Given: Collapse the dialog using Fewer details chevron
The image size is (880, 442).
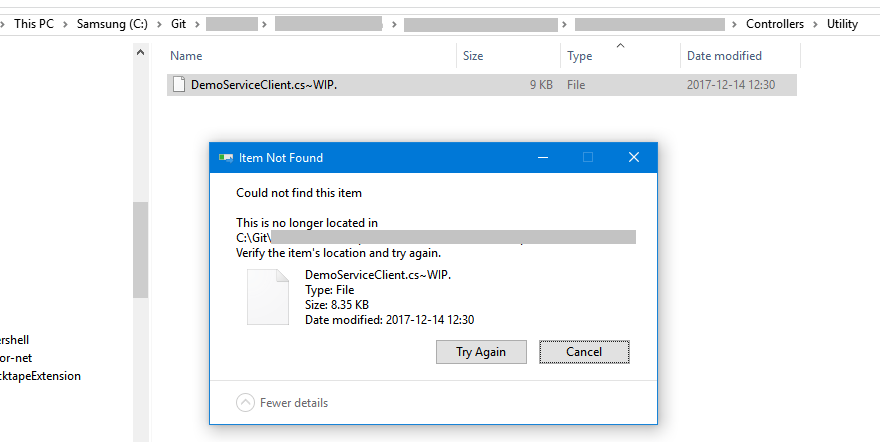Looking at the screenshot, I should (x=245, y=403).
